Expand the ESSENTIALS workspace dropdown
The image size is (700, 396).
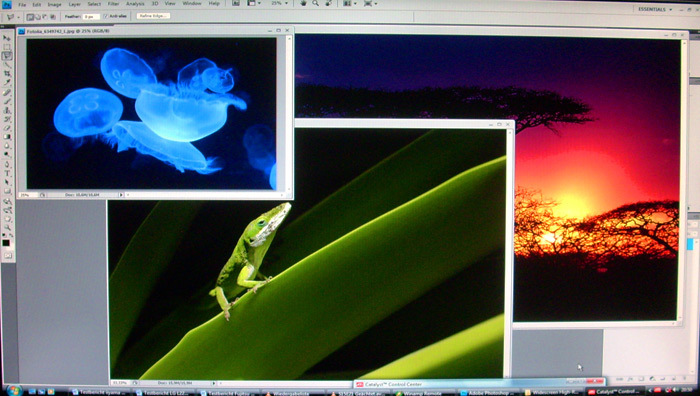pyautogui.click(x=655, y=9)
